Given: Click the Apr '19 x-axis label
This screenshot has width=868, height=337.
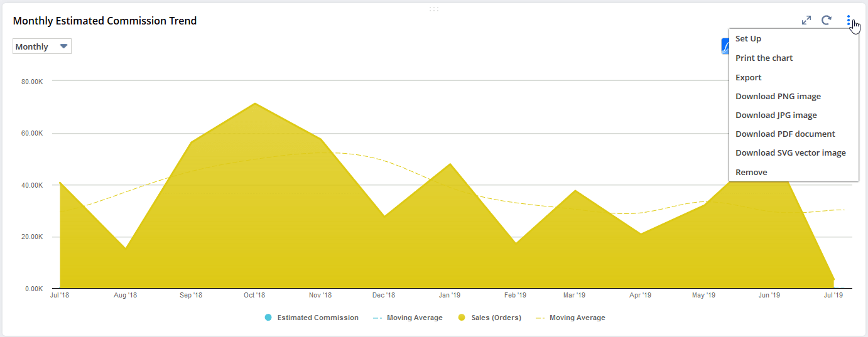Looking at the screenshot, I should pyautogui.click(x=639, y=295).
